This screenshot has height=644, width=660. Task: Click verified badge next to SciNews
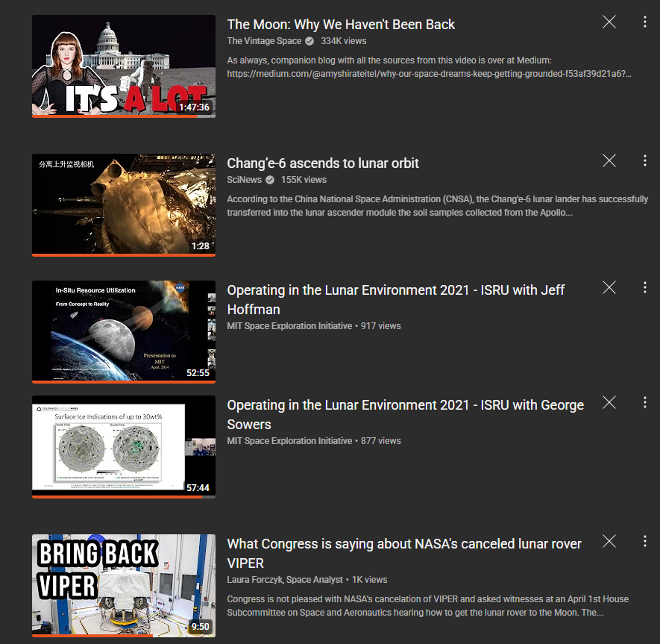tap(270, 180)
